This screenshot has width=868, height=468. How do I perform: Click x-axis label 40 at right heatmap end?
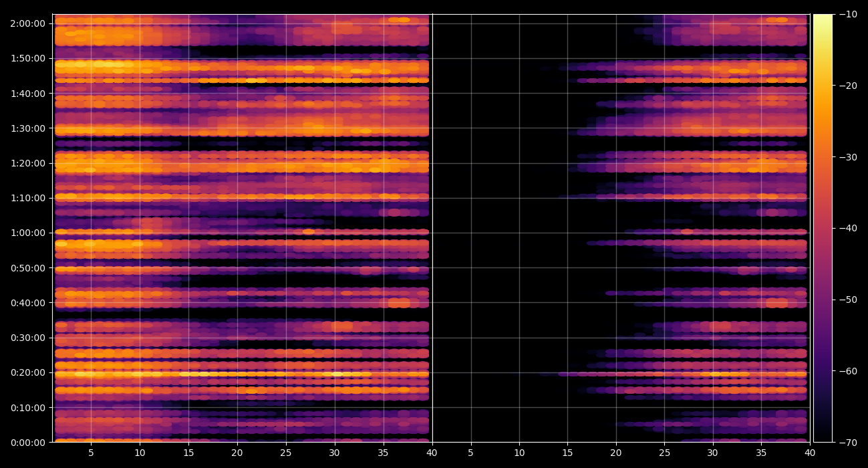[810, 453]
